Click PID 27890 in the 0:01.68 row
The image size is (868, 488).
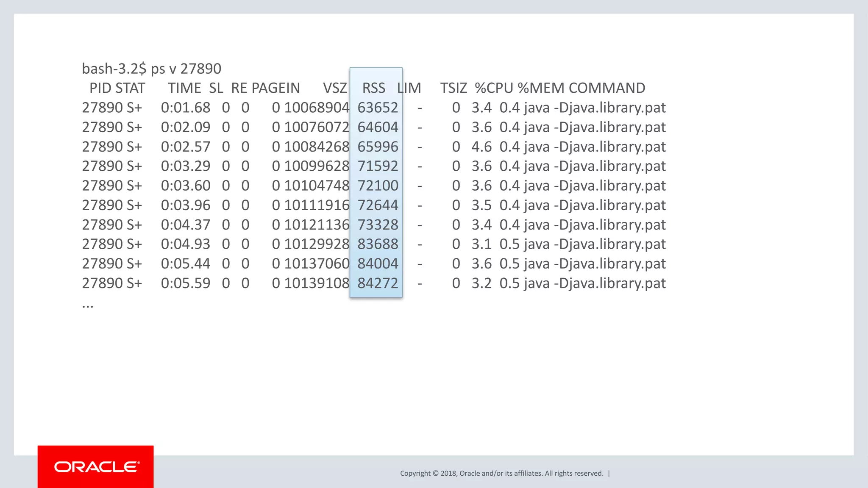[103, 108]
